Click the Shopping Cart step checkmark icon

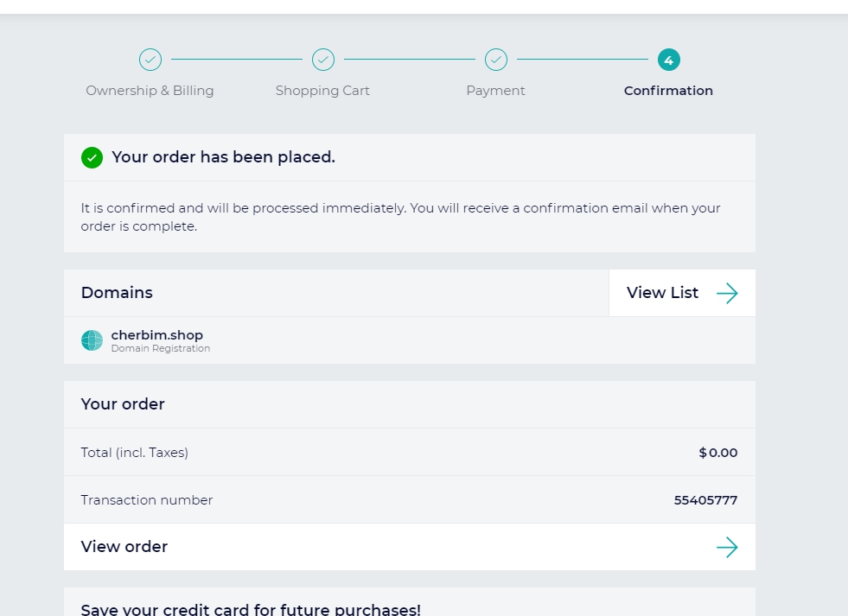(323, 60)
